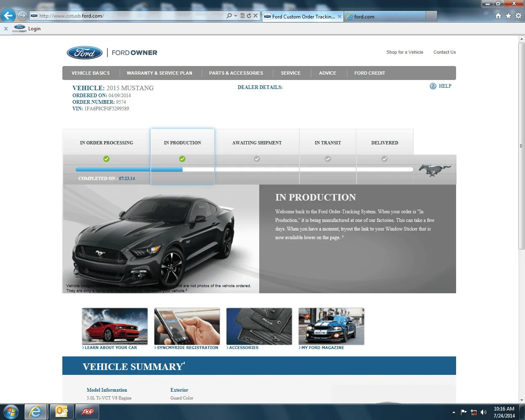Click the ORDER NUMBER 9574 text
The width and height of the screenshot is (525, 420).
coord(99,102)
